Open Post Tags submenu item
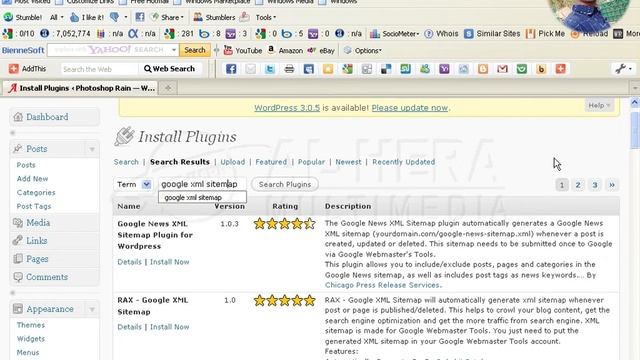 click(33, 207)
